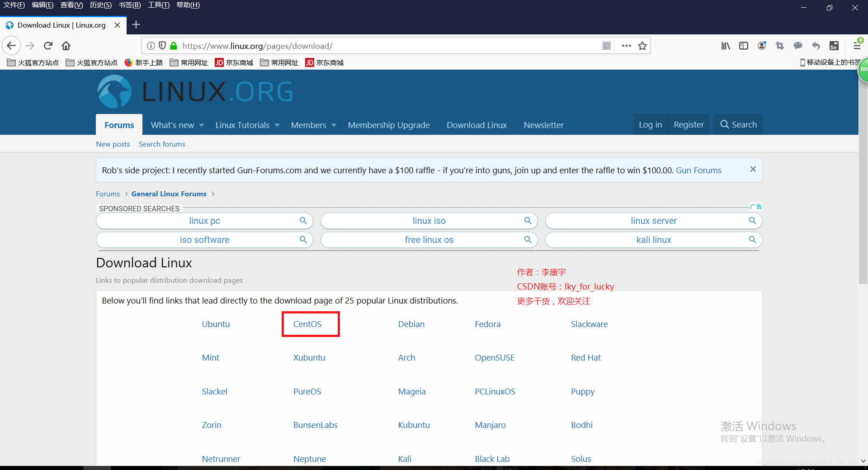Viewport: 868px width, 470px height.
Task: Show site information icon in address bar
Action: (151, 46)
